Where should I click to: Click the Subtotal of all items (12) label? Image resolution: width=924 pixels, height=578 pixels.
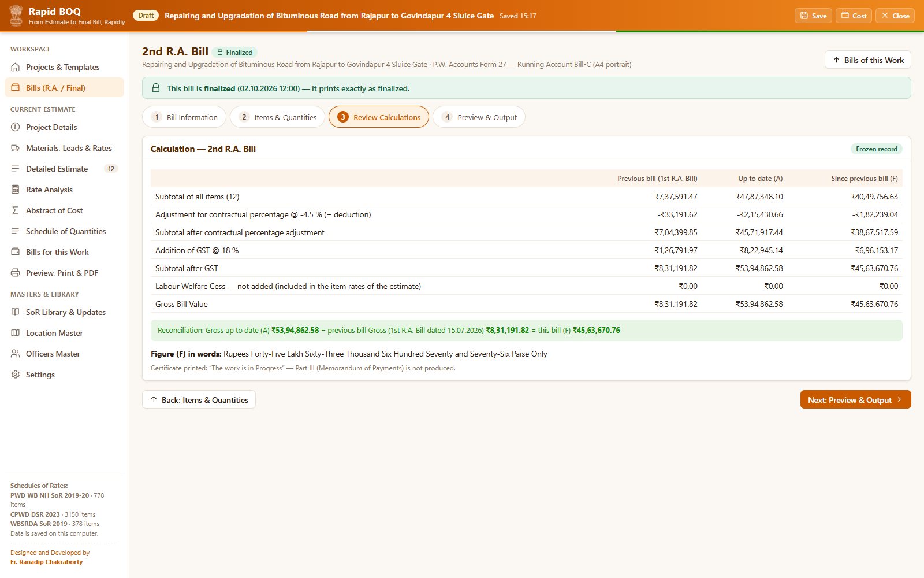[197, 197]
